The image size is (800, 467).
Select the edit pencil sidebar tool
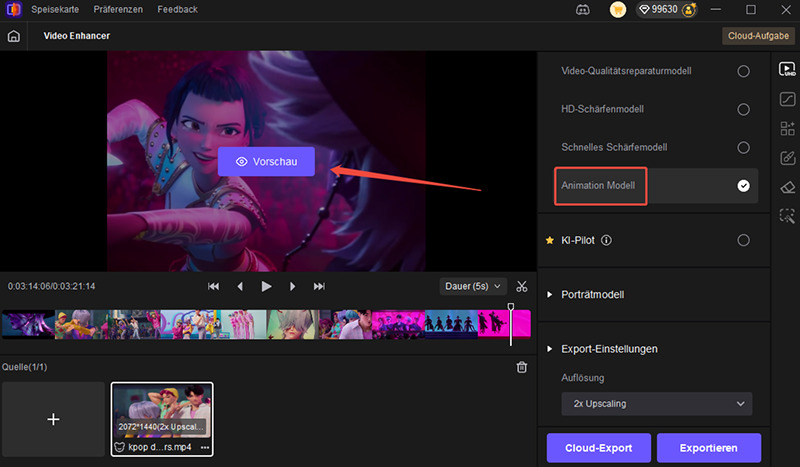pos(787,158)
